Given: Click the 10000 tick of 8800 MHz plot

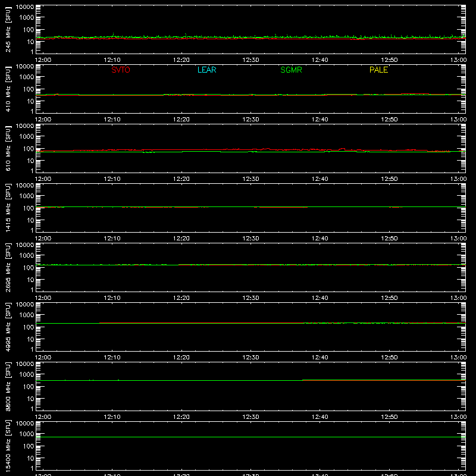Looking at the screenshot, I should (x=25, y=364).
